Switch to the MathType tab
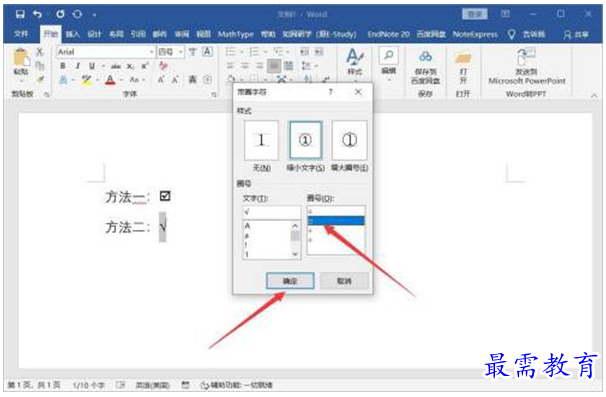Viewport: 606px width, 397px height. coord(235,34)
